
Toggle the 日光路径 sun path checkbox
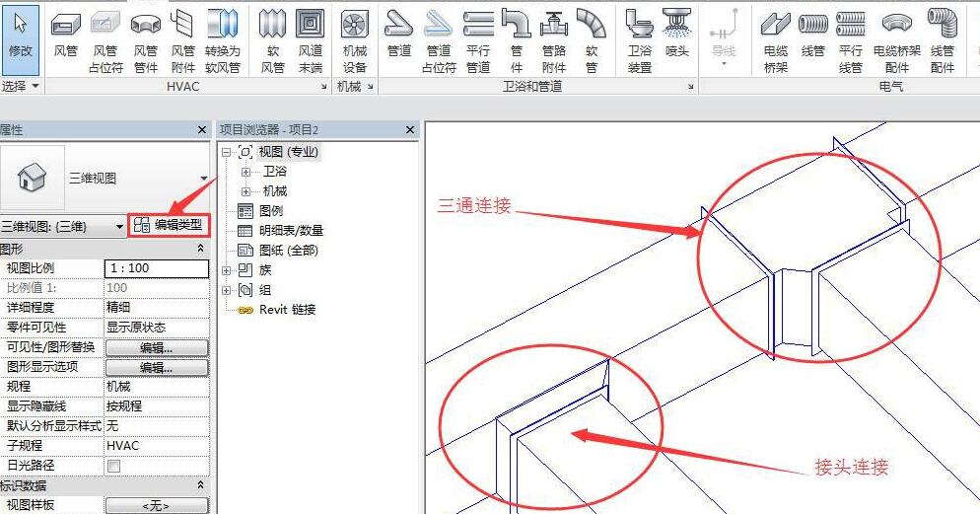[x=113, y=466]
